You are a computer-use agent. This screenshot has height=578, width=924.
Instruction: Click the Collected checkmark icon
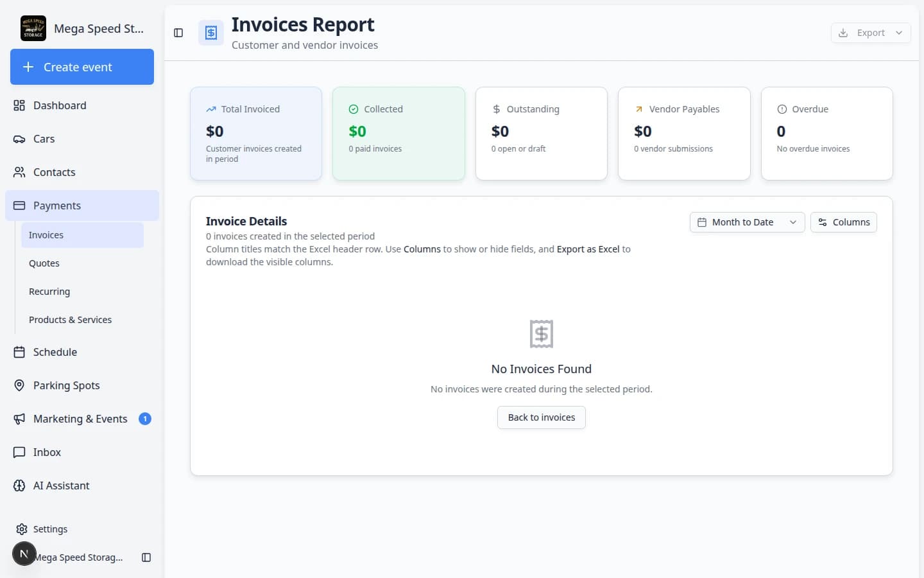tap(354, 109)
